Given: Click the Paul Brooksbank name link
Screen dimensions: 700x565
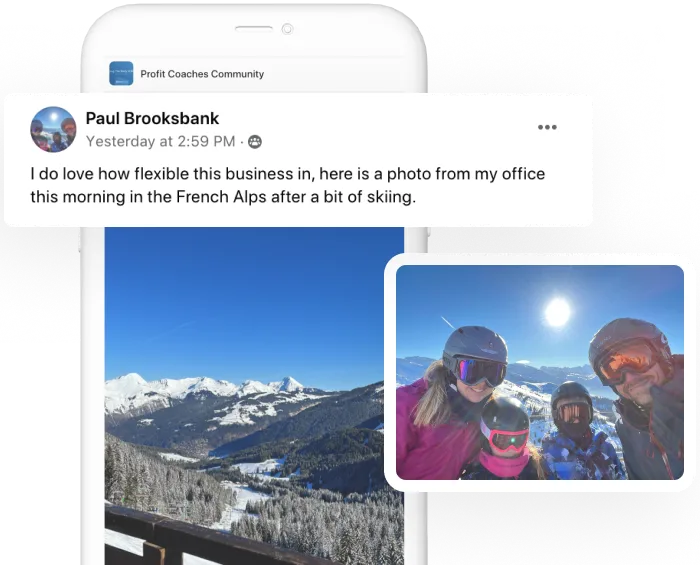Looking at the screenshot, I should (152, 118).
